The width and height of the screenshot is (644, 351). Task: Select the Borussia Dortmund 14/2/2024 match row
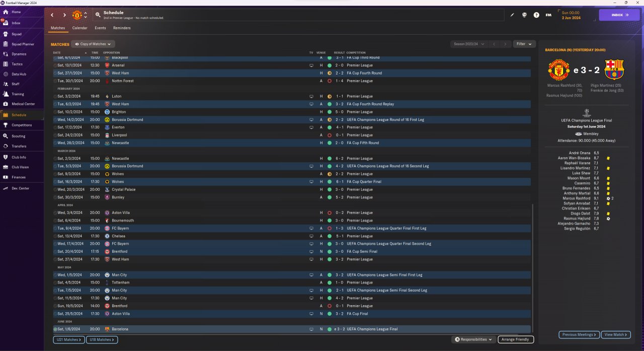point(292,119)
